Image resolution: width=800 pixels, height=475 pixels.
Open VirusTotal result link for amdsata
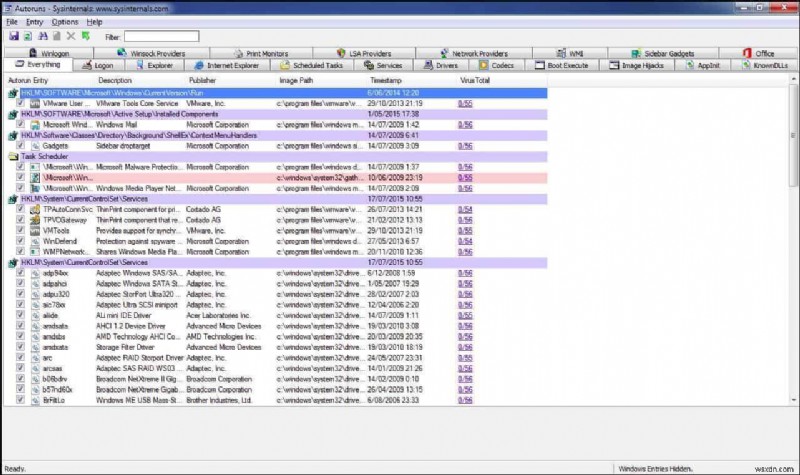click(465, 326)
